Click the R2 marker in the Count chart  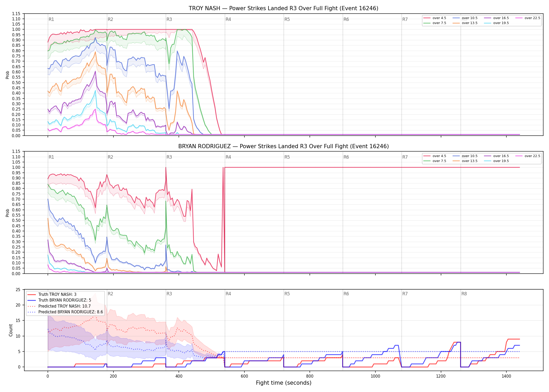110,294
